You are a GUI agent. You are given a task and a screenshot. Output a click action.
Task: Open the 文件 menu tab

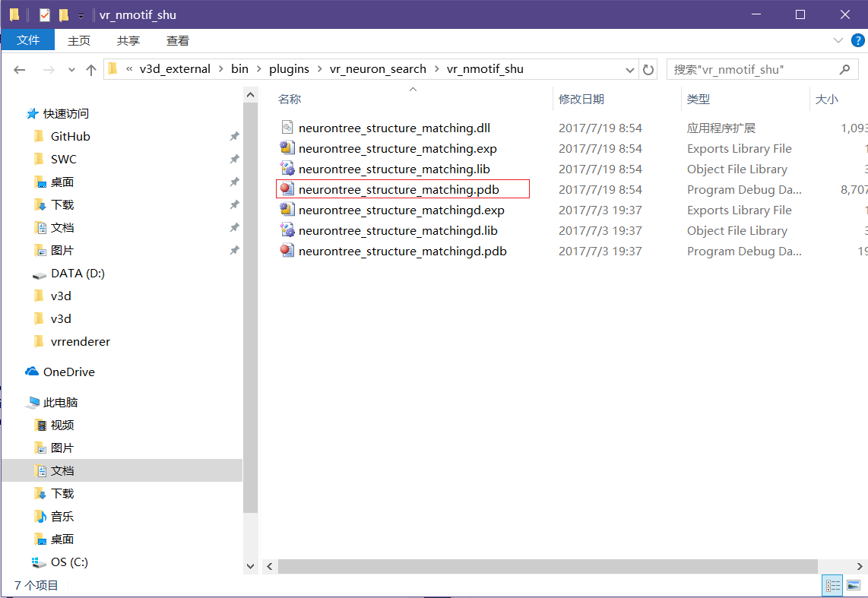coord(28,40)
